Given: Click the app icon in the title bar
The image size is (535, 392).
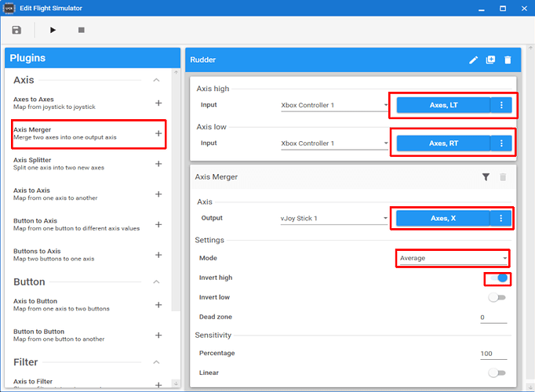Looking at the screenshot, I should [x=9, y=8].
